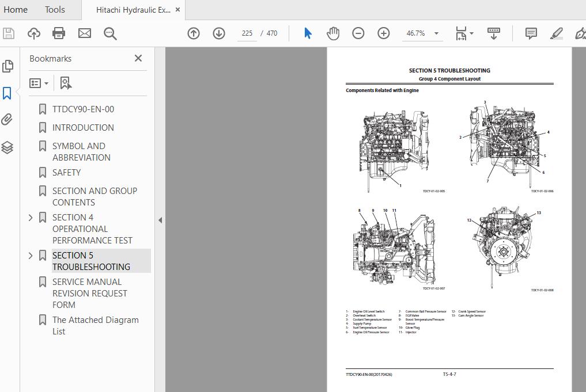Activate the Hand pan tool
This screenshot has height=392, width=586.
[x=333, y=33]
